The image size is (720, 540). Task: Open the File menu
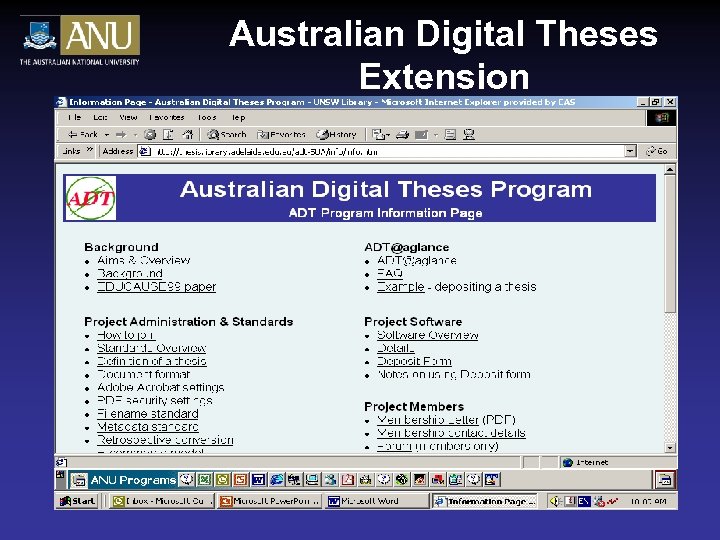click(x=74, y=118)
